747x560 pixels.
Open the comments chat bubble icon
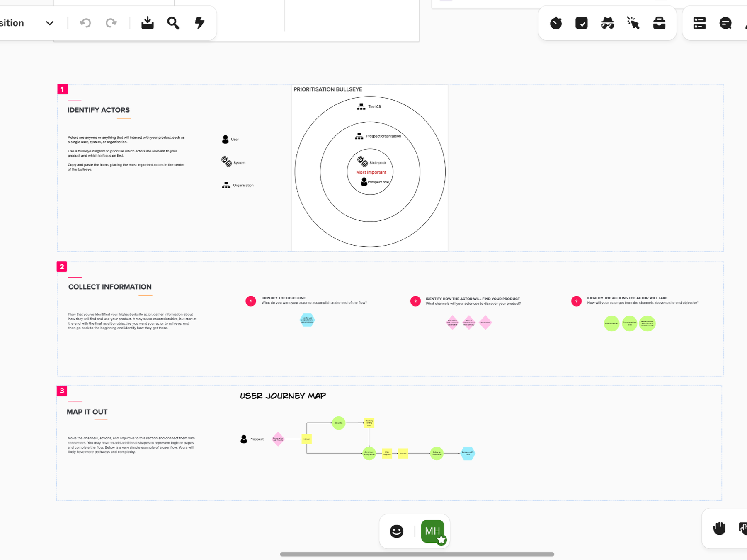point(725,23)
